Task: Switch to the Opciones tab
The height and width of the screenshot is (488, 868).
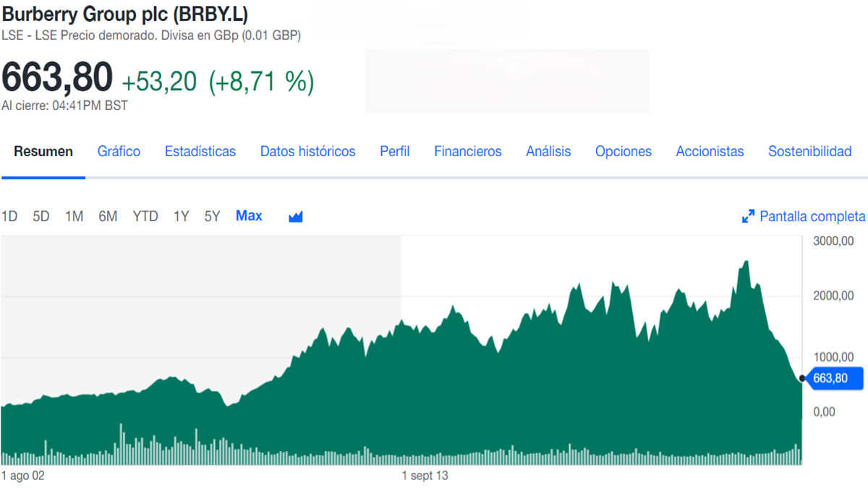Action: pos(623,152)
